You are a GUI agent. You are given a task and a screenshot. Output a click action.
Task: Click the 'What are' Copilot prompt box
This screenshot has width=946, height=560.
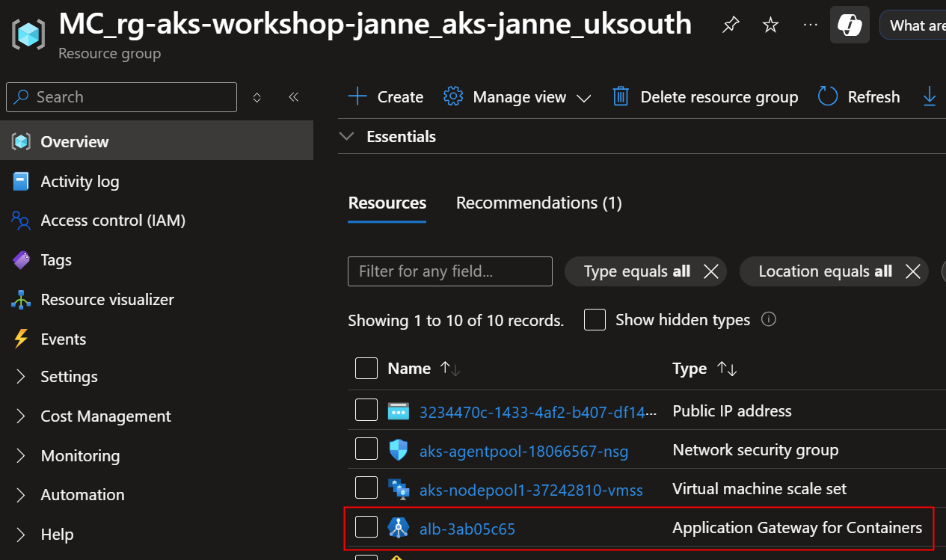(x=913, y=25)
